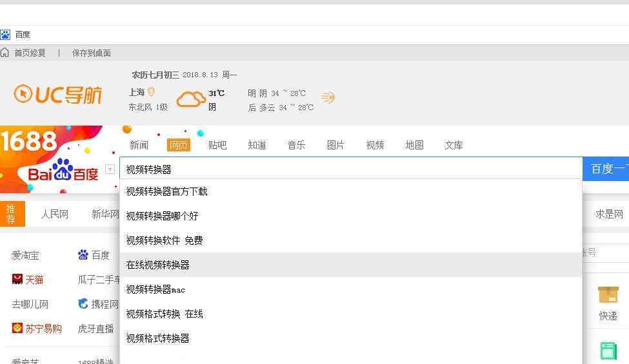Click the Baidu paw icon before 百度
The width and height of the screenshot is (629, 364).
83,254
